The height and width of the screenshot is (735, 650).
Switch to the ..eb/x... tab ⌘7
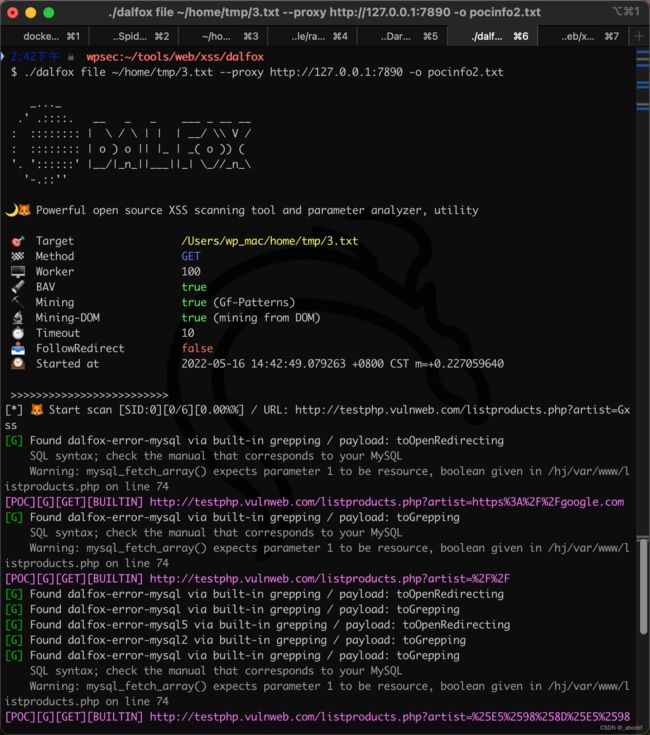pyautogui.click(x=583, y=36)
